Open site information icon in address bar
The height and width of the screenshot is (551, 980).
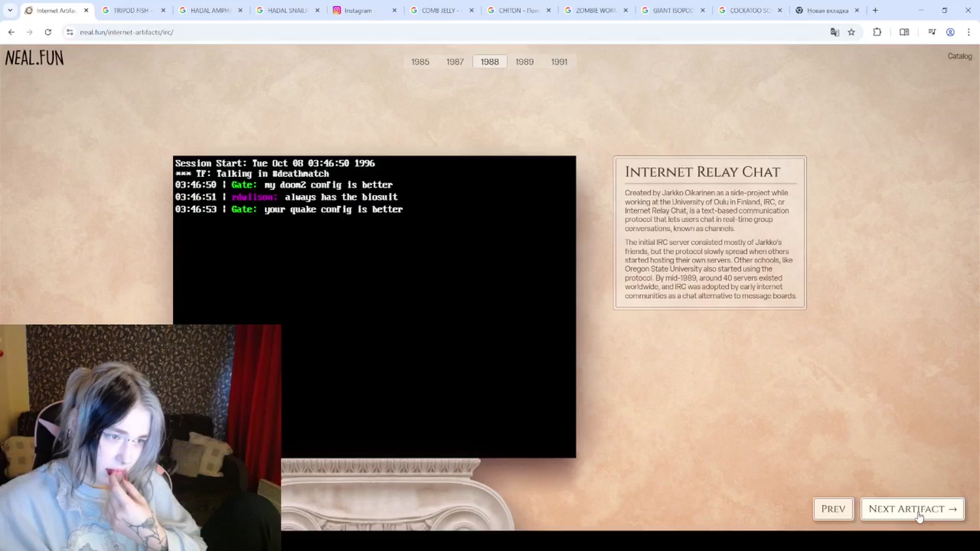tap(70, 32)
